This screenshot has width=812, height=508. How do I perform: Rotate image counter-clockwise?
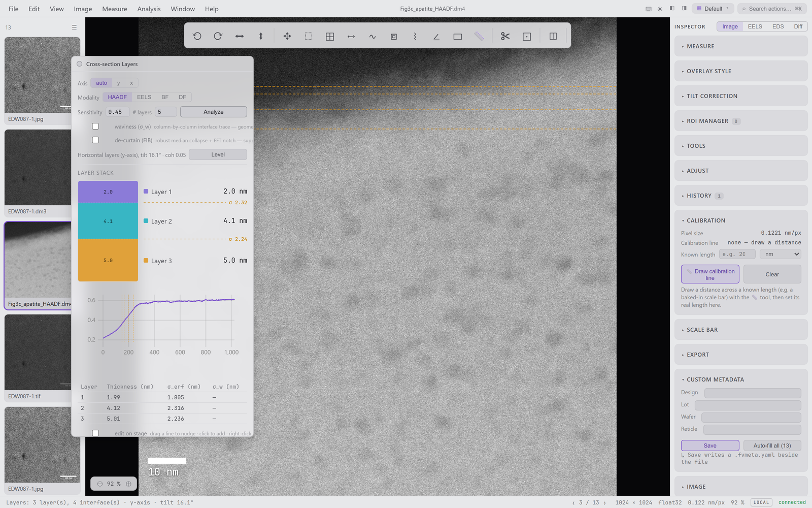pos(197,36)
